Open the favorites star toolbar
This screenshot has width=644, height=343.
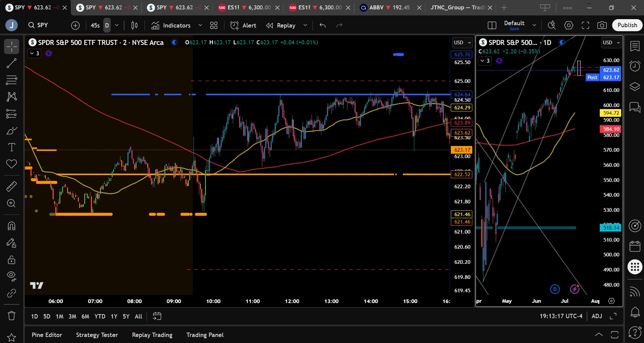coord(11,337)
